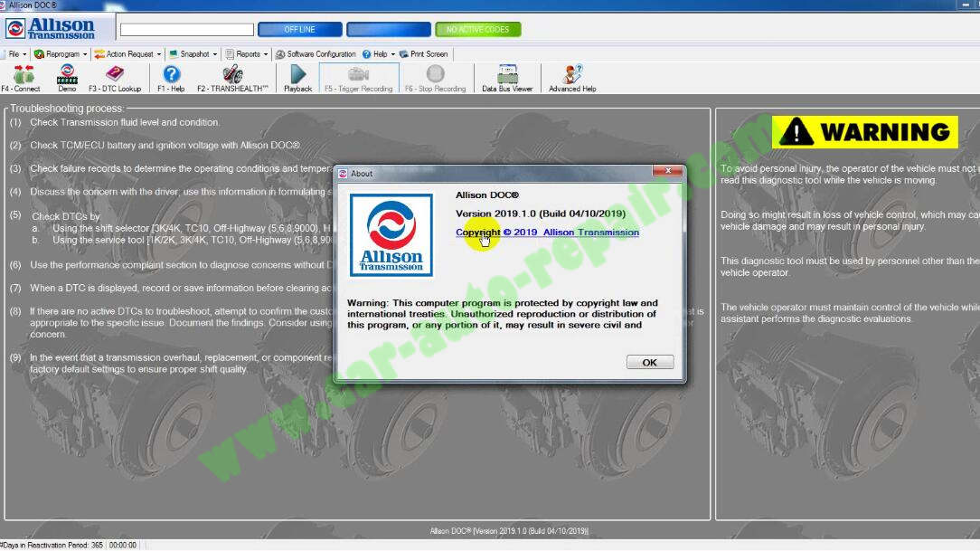The height and width of the screenshot is (551, 980).
Task: Open the Data Bus Viewer icon
Action: point(507,74)
